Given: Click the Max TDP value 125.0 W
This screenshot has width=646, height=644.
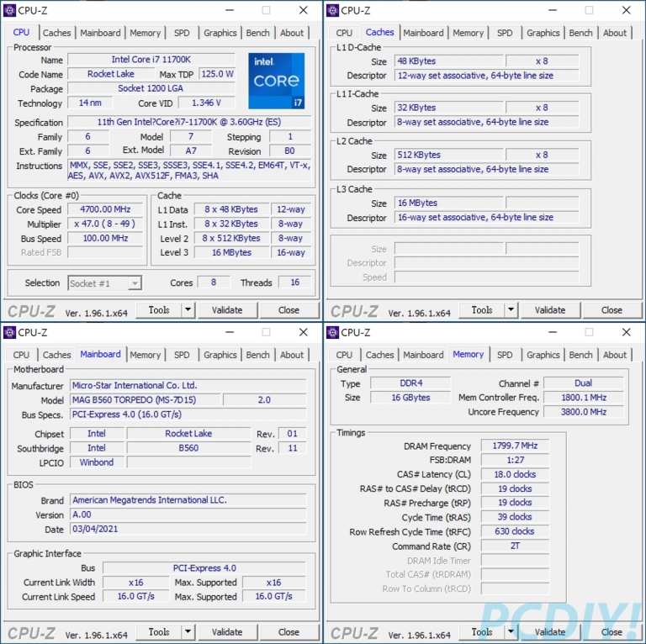Looking at the screenshot, I should pos(217,74).
